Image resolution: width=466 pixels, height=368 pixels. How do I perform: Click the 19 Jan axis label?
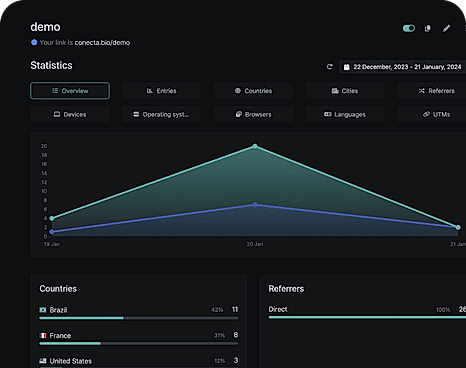(52, 244)
